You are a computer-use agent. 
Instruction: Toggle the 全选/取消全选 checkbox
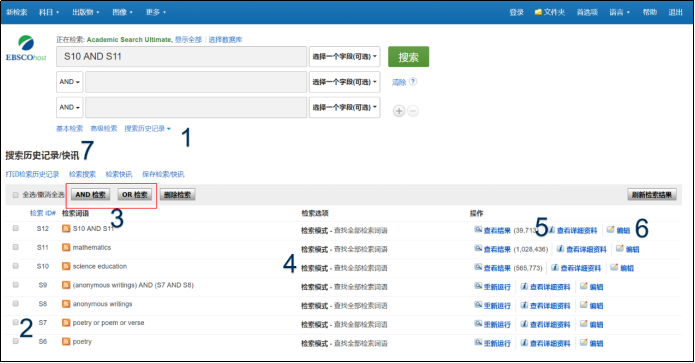tap(16, 195)
